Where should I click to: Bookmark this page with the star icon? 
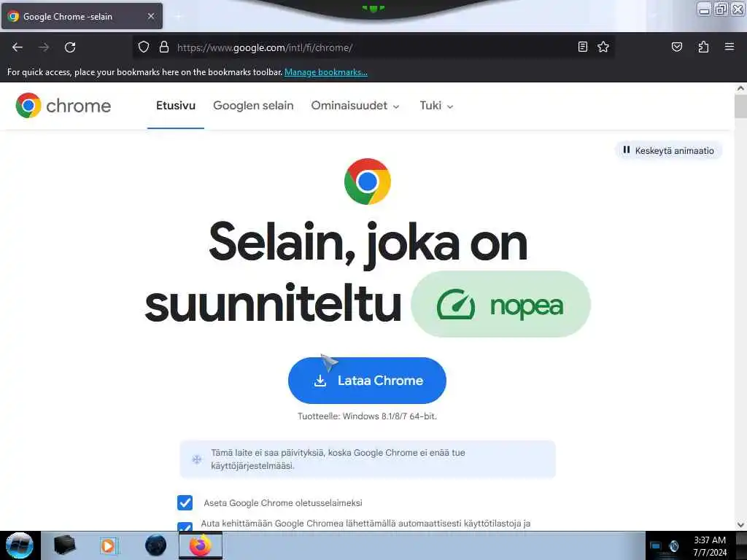(603, 47)
